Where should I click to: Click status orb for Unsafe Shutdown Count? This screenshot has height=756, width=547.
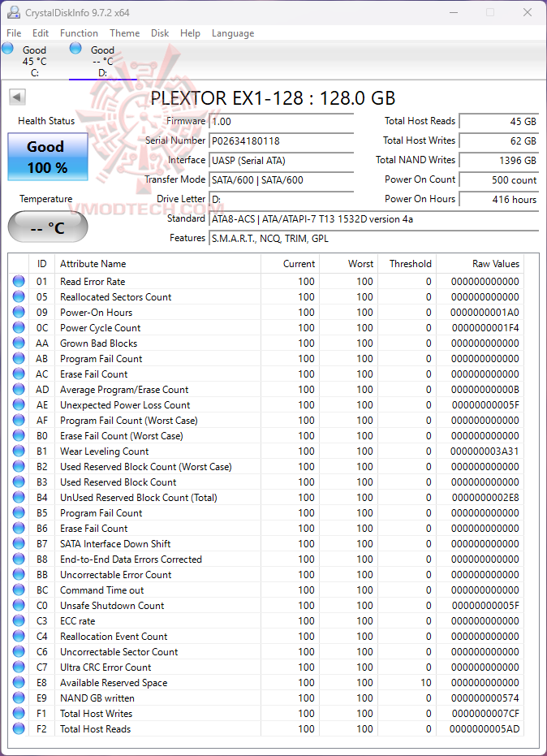[19, 605]
